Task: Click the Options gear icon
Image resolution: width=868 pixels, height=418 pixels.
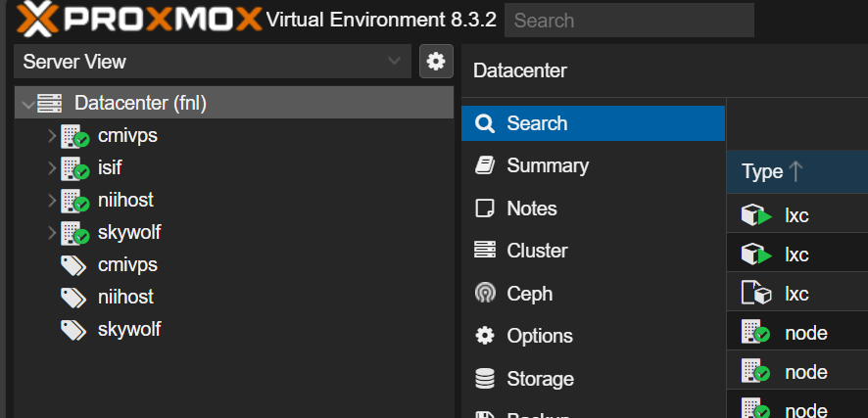Action: click(485, 336)
